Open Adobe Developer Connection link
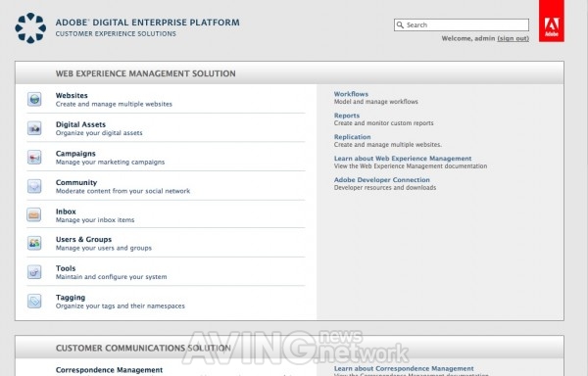 point(382,180)
